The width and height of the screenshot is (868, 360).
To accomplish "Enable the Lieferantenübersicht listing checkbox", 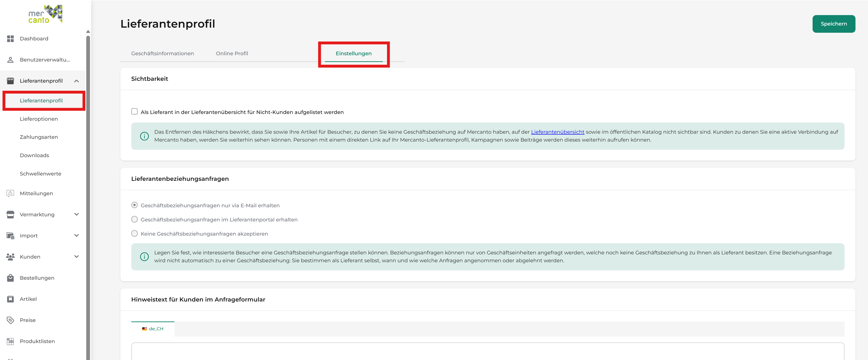I will coord(135,111).
